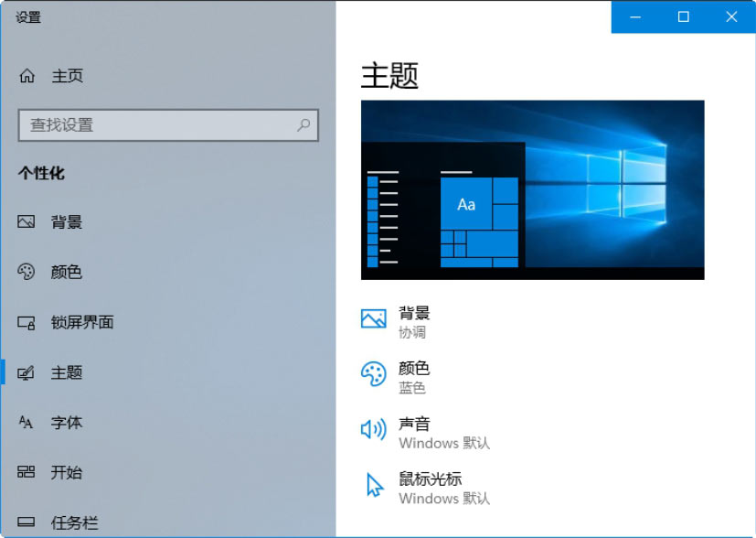Focus the 查找设置 search field
The width and height of the screenshot is (756, 538).
(x=155, y=125)
